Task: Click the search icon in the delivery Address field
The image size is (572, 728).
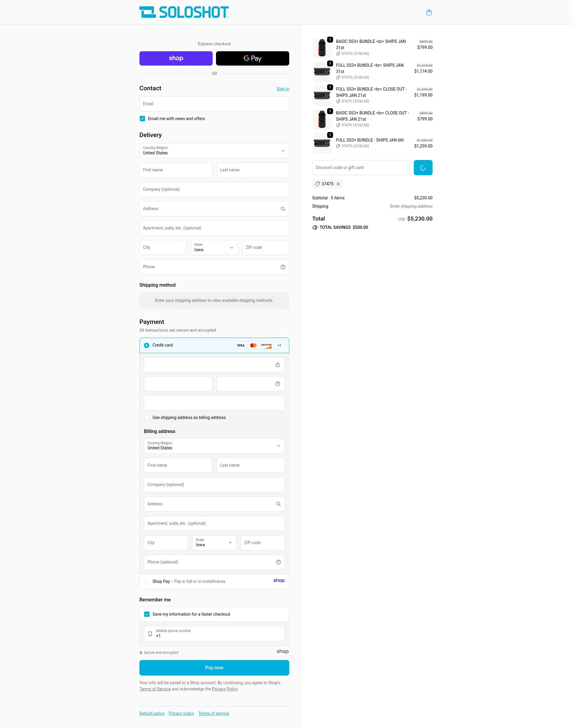Action: pos(282,208)
